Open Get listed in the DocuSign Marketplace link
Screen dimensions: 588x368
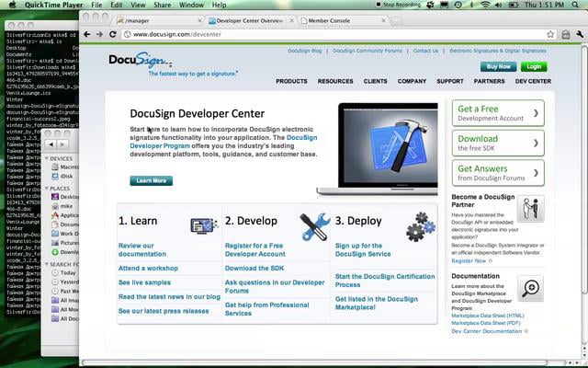pyautogui.click(x=376, y=303)
